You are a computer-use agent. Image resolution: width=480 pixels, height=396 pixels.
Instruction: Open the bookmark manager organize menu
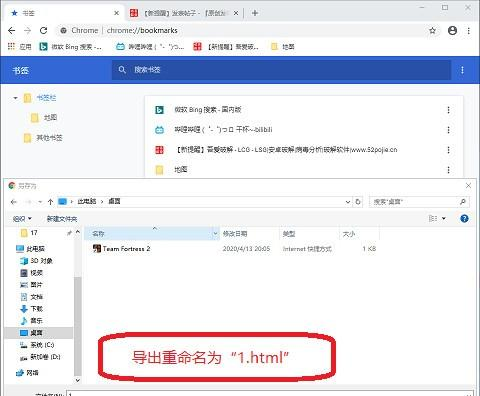tap(462, 70)
